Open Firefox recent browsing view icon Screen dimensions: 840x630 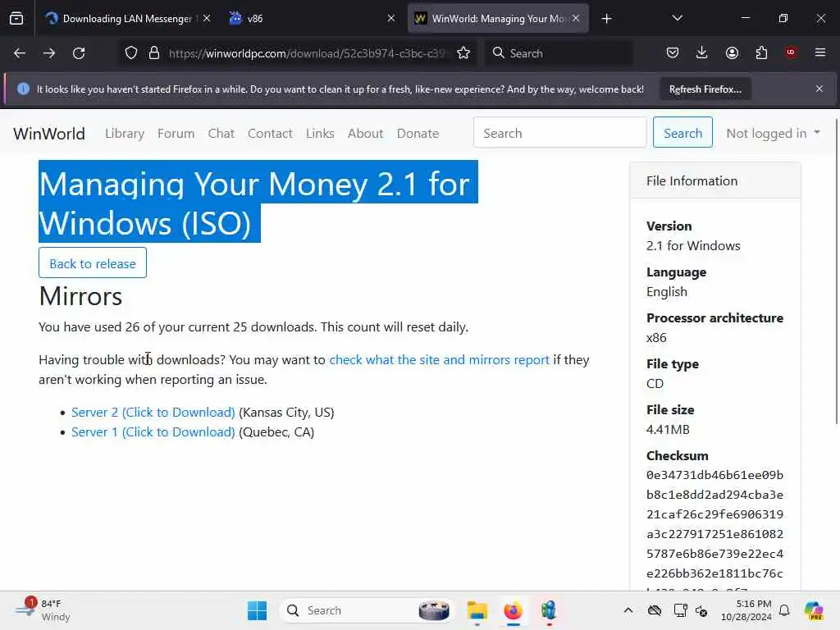16,18
